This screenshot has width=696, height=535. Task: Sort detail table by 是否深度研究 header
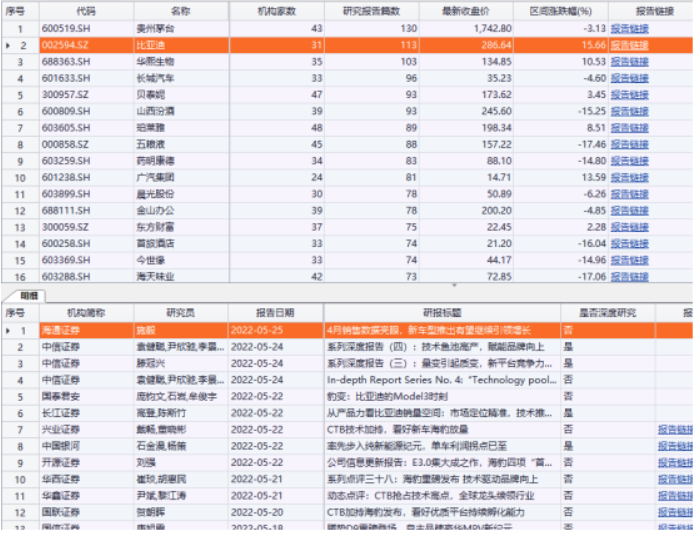click(x=608, y=313)
